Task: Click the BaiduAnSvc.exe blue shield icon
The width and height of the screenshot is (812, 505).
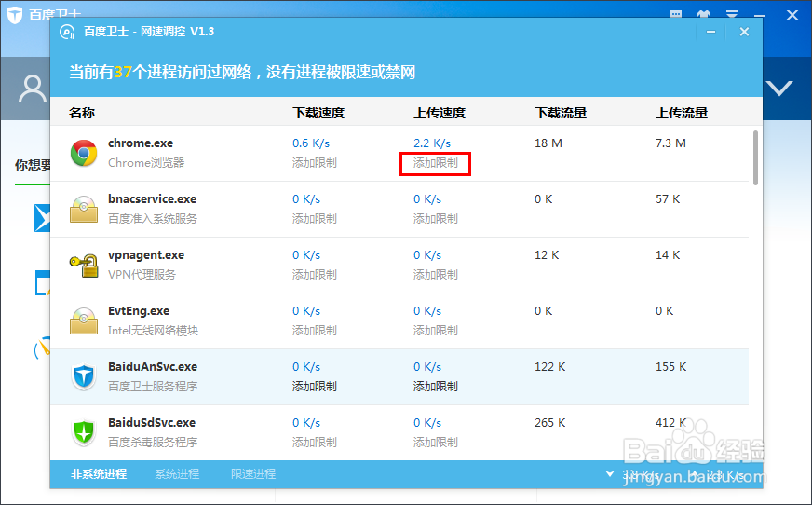Action: [x=84, y=376]
